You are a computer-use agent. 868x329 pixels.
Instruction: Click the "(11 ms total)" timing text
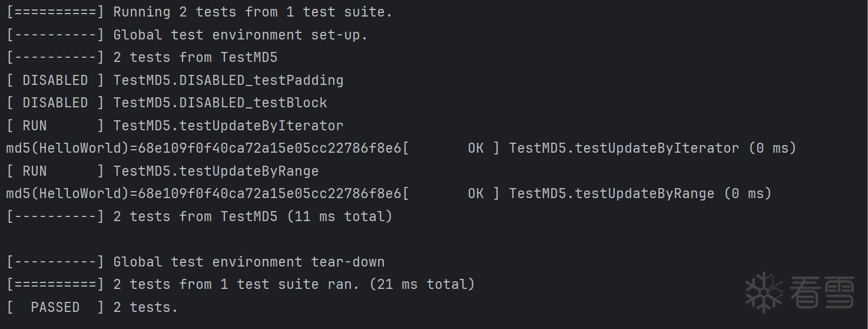click(339, 216)
